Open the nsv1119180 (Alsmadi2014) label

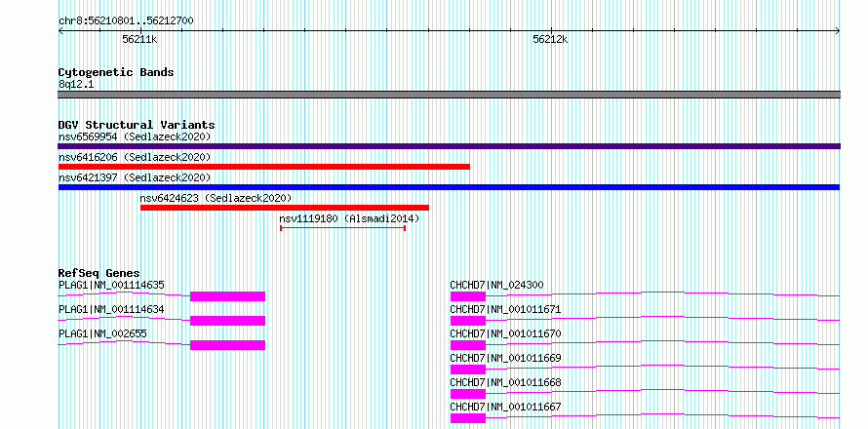(x=350, y=218)
